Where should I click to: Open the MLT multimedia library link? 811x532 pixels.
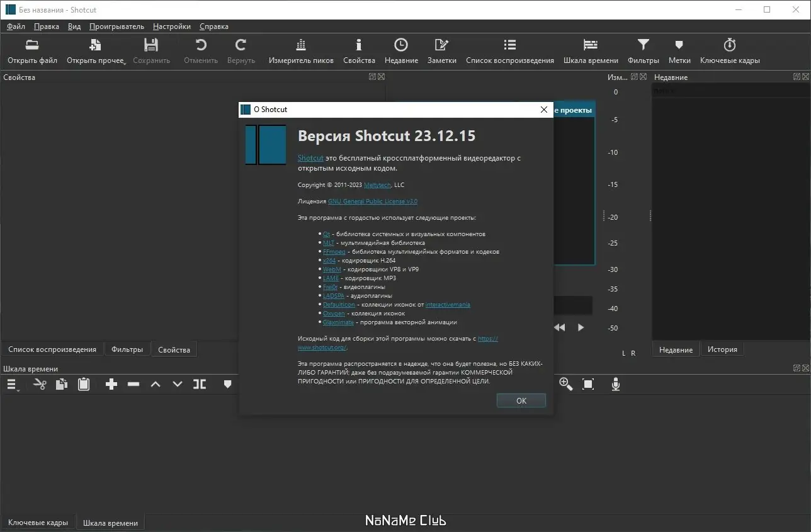pos(329,243)
